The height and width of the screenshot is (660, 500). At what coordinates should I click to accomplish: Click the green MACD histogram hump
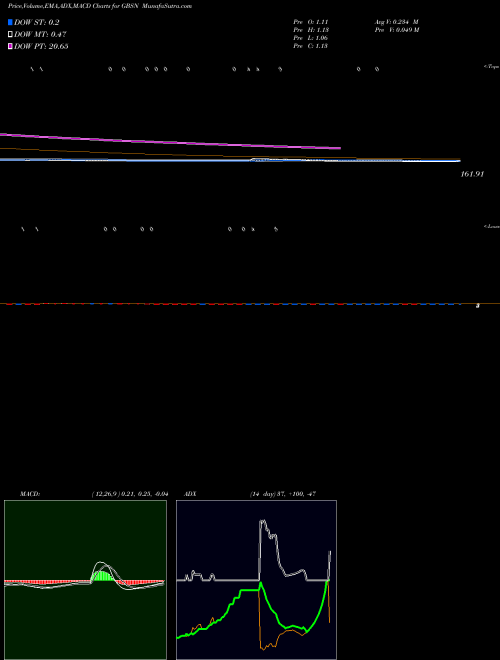coord(103,575)
